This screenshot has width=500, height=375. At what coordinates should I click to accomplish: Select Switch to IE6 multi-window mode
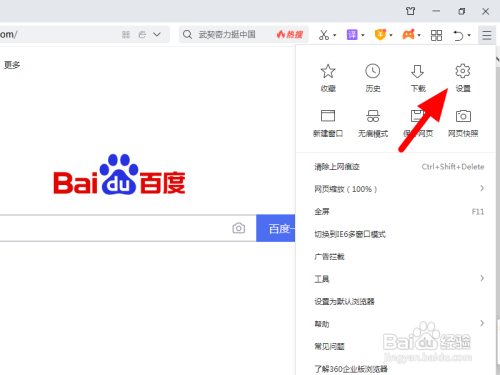(x=396, y=234)
